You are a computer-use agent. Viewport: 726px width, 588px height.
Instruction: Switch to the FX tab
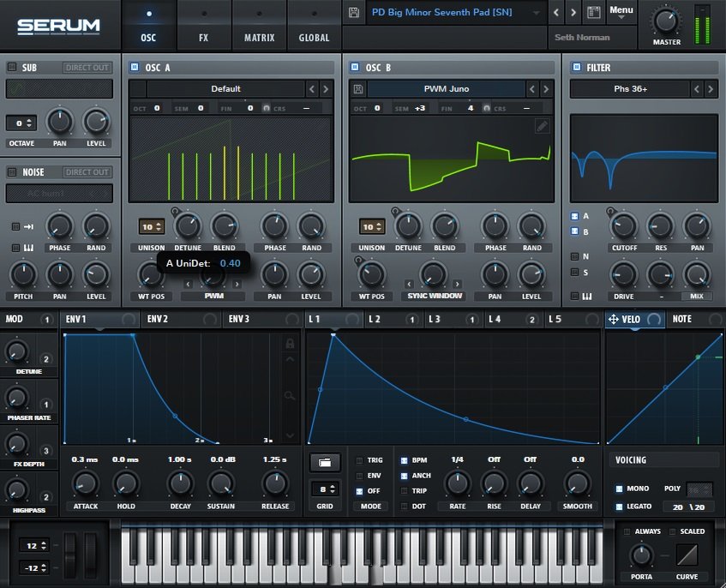point(204,26)
